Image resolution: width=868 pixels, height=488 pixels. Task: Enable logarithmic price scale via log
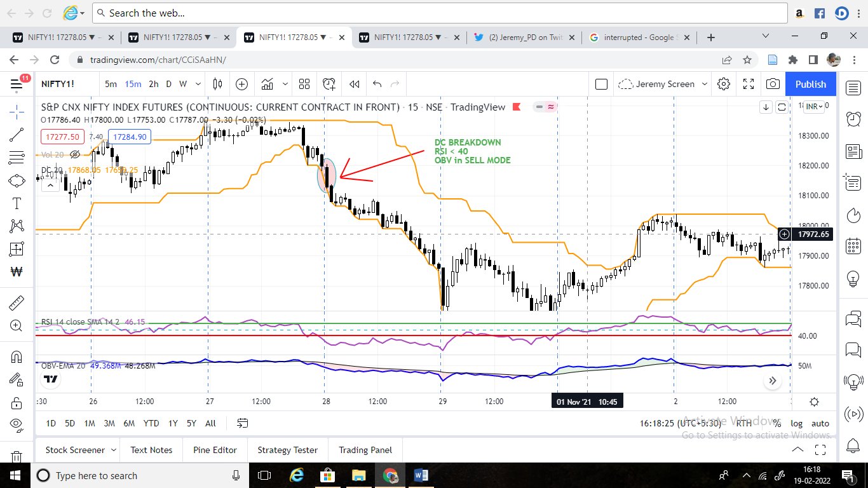point(797,423)
